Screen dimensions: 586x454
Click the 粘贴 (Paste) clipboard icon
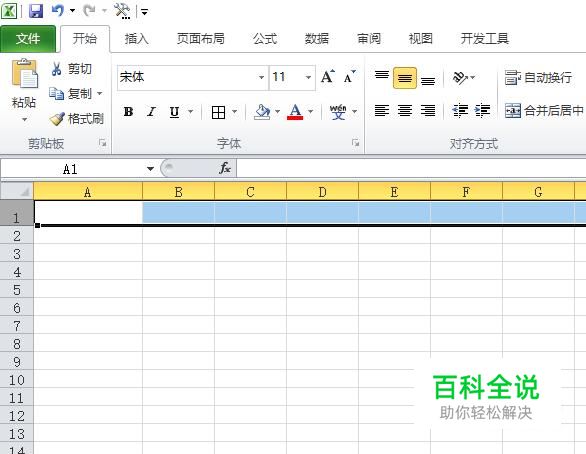(25, 74)
